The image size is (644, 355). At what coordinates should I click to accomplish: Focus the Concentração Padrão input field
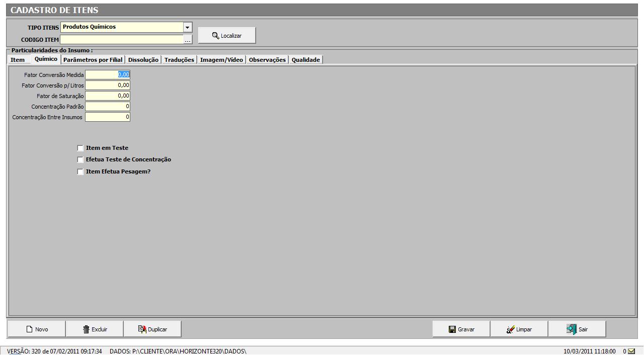tap(108, 107)
